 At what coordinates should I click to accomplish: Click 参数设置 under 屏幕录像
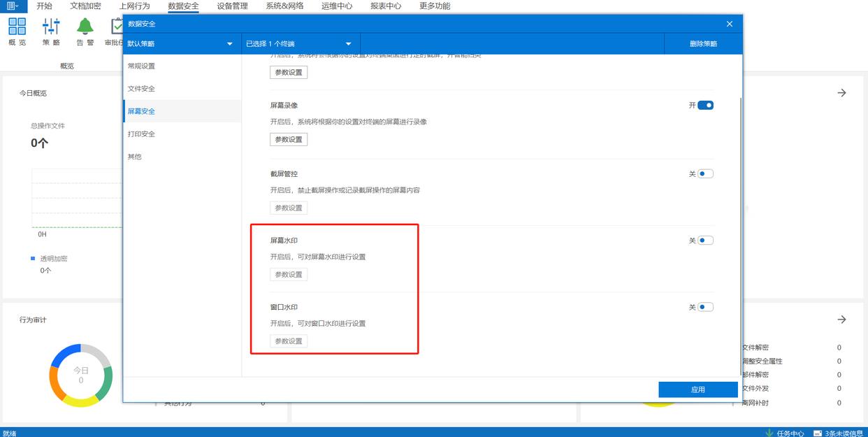[x=289, y=139]
